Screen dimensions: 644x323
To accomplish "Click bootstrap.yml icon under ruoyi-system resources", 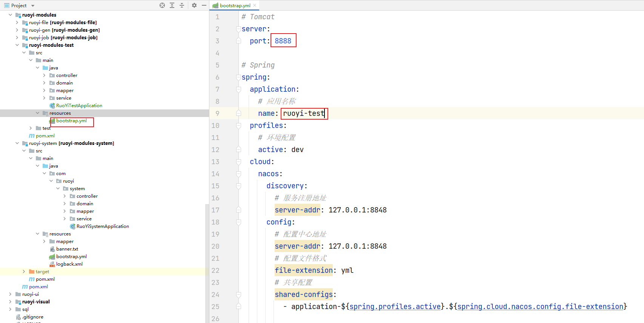I will (x=52, y=257).
